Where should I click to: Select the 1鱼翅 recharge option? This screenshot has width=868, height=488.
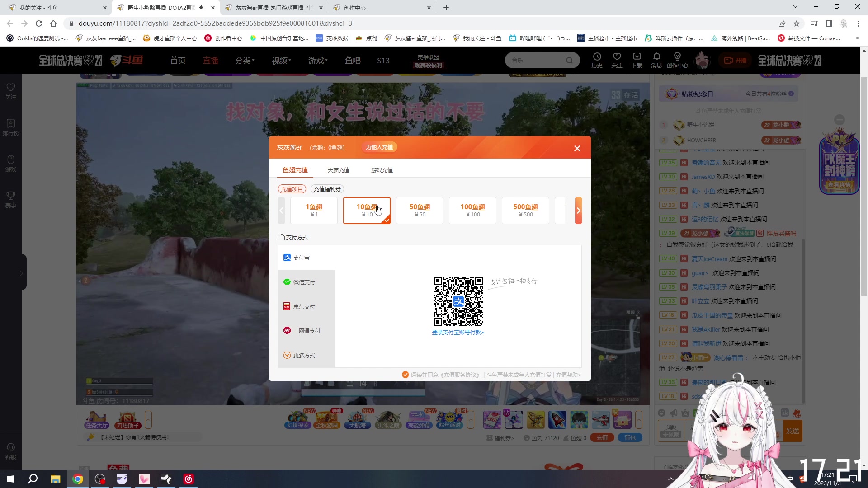(314, 211)
